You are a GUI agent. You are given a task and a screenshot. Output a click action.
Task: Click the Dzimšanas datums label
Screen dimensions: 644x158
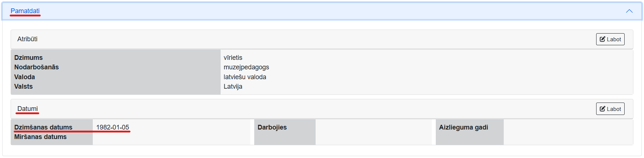(x=43, y=127)
